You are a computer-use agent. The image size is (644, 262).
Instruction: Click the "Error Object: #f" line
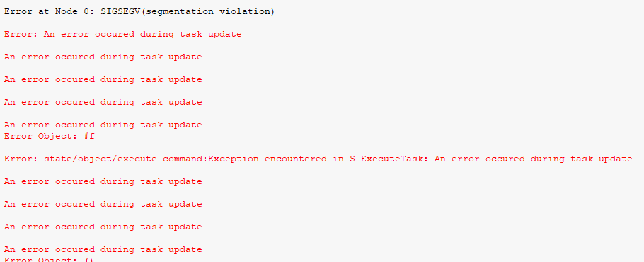click(x=50, y=136)
